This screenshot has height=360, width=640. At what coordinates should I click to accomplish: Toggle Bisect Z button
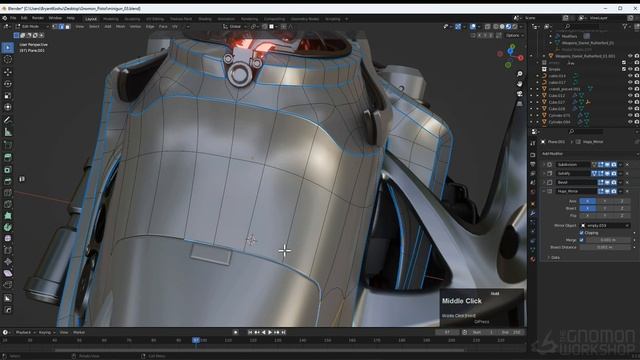click(x=622, y=208)
